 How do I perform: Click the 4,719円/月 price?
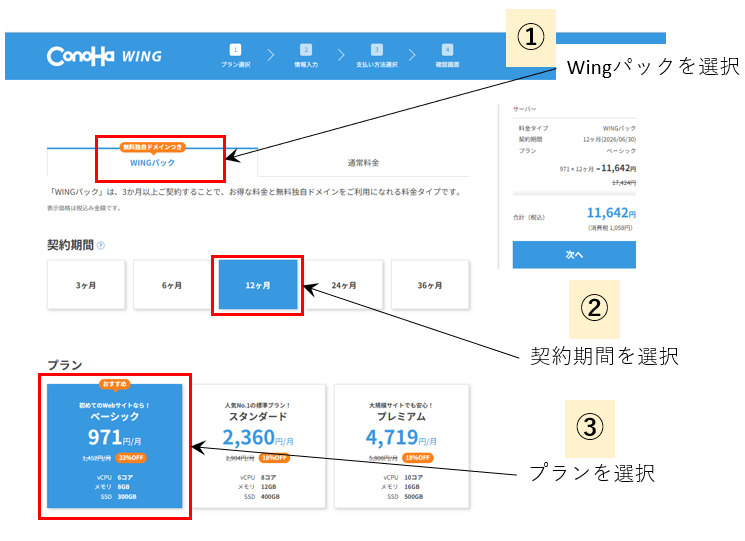coord(401,437)
